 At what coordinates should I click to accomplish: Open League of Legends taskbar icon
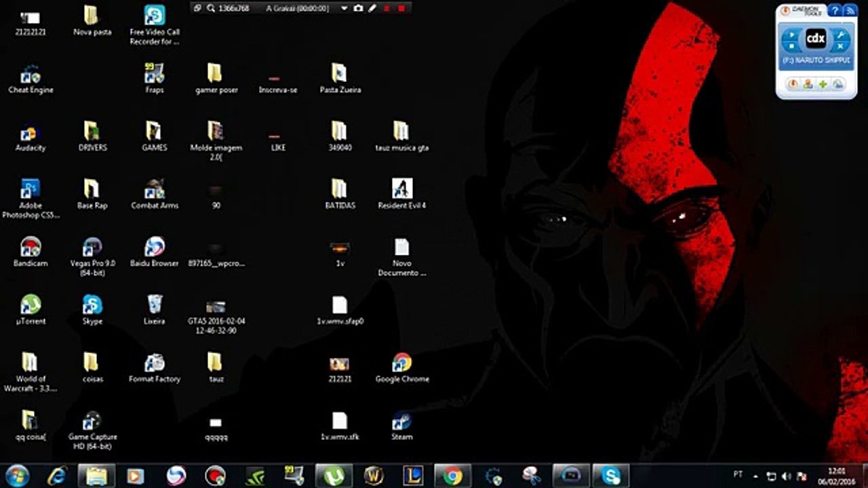tap(413, 476)
